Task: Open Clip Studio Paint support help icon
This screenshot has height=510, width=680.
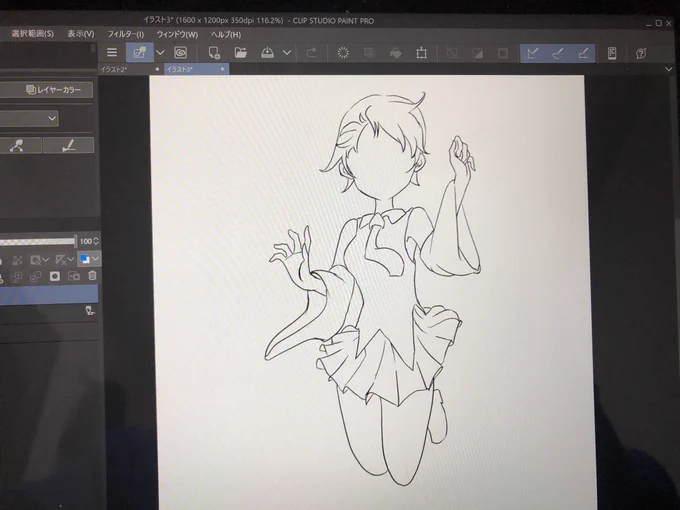Action: 641,53
